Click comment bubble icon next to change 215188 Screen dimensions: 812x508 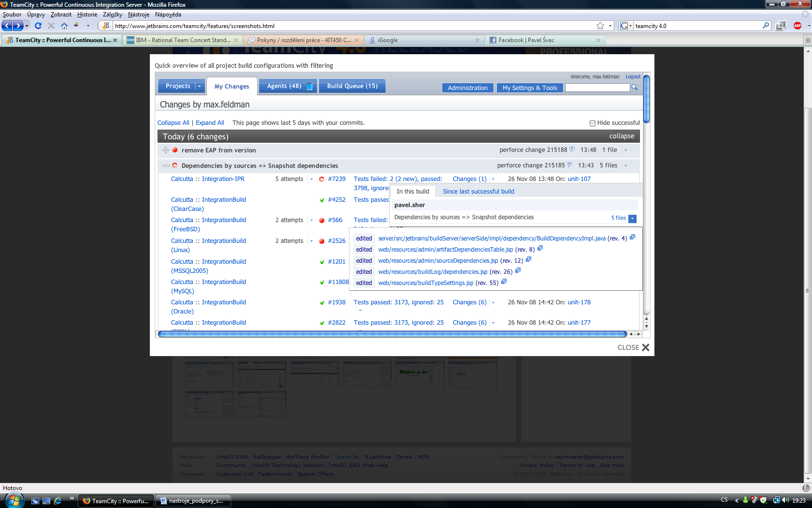572,149
